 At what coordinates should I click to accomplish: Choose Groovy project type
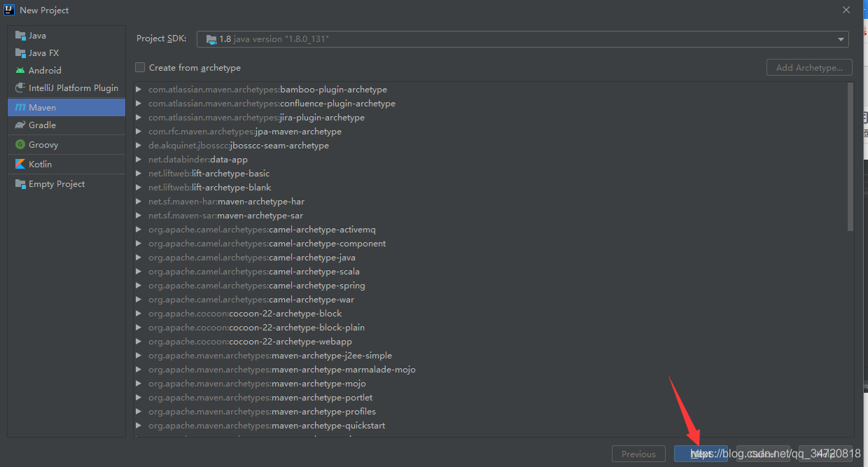66,145
